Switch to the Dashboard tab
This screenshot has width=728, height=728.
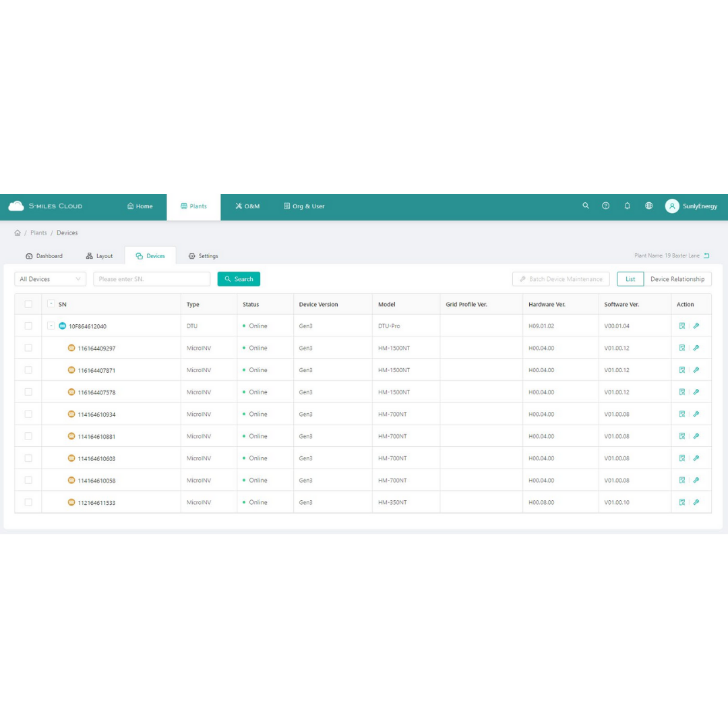[45, 255]
